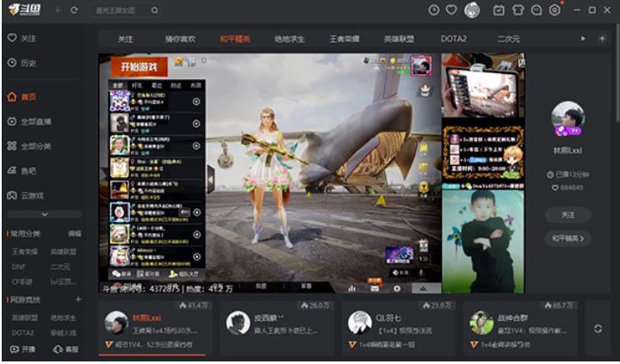The width and height of the screenshot is (620, 364).
Task: Open the messages chat bubble icon
Action: pos(536,9)
